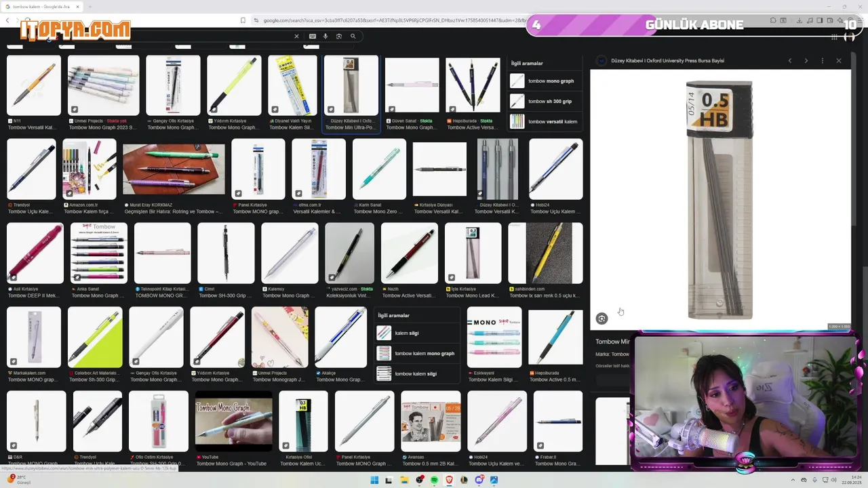Click the address bar URL
868x488 pixels.
click(393, 20)
